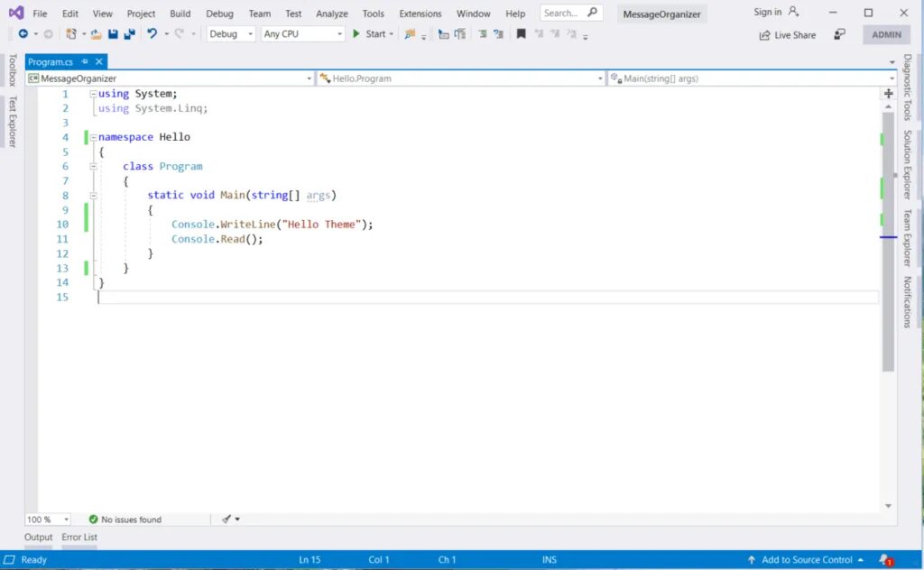Click the Open File folder icon
Screen dimensions: 924x570
coord(96,34)
